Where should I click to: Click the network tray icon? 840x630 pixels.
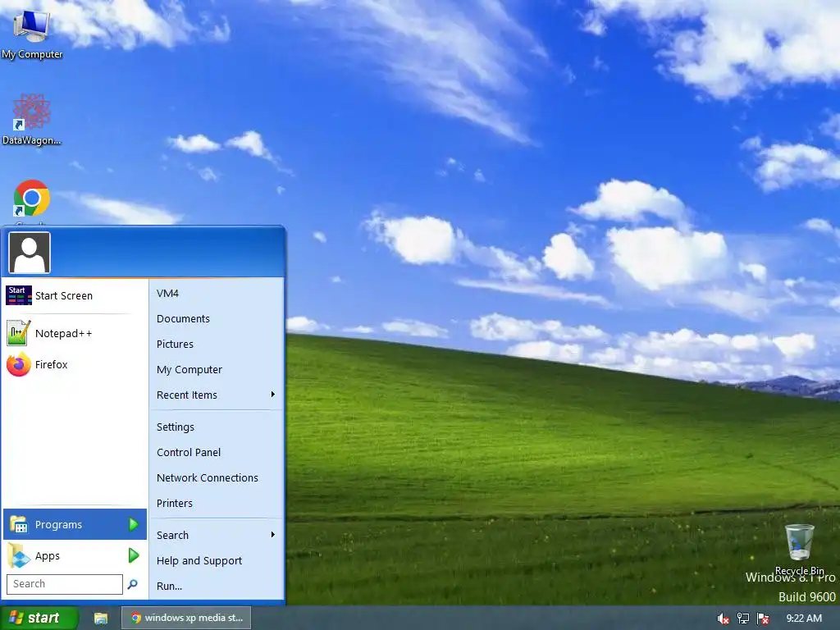point(743,619)
